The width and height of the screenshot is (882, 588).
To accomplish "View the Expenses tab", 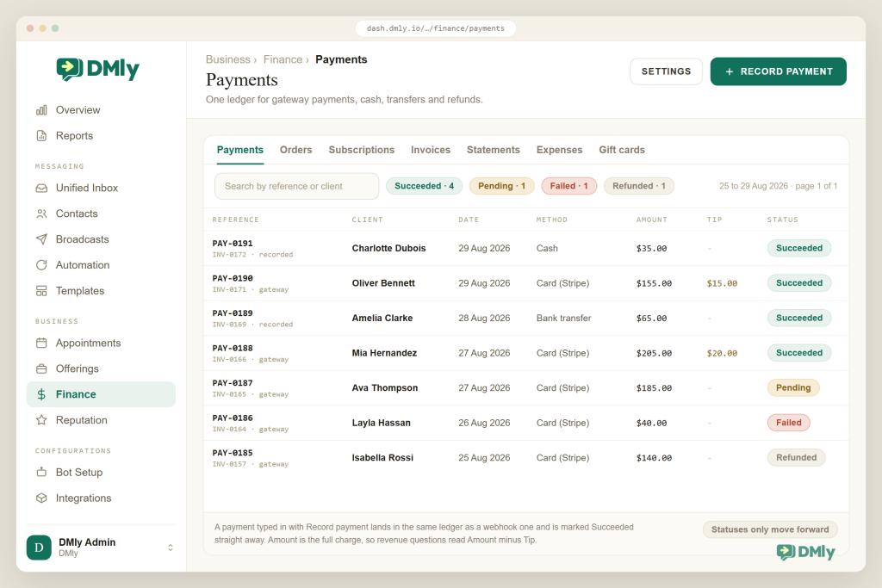I will click(x=559, y=150).
